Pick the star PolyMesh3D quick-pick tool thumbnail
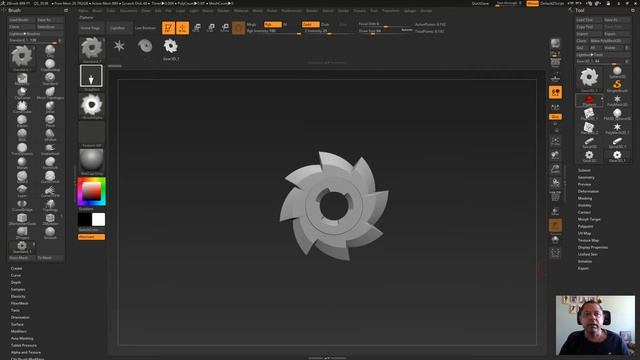640x360 pixels. 119,46
